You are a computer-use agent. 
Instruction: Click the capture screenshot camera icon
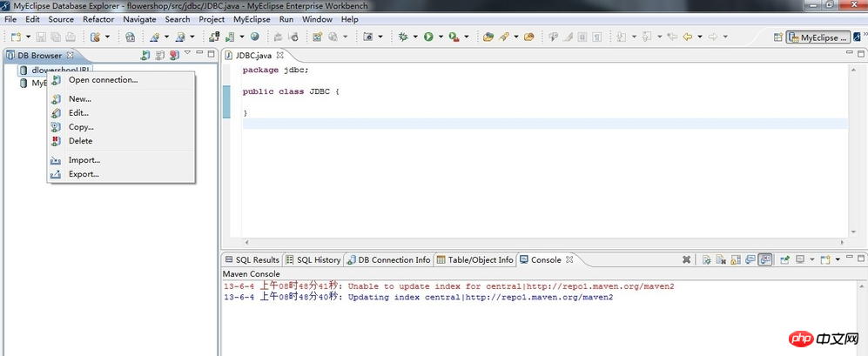367,37
